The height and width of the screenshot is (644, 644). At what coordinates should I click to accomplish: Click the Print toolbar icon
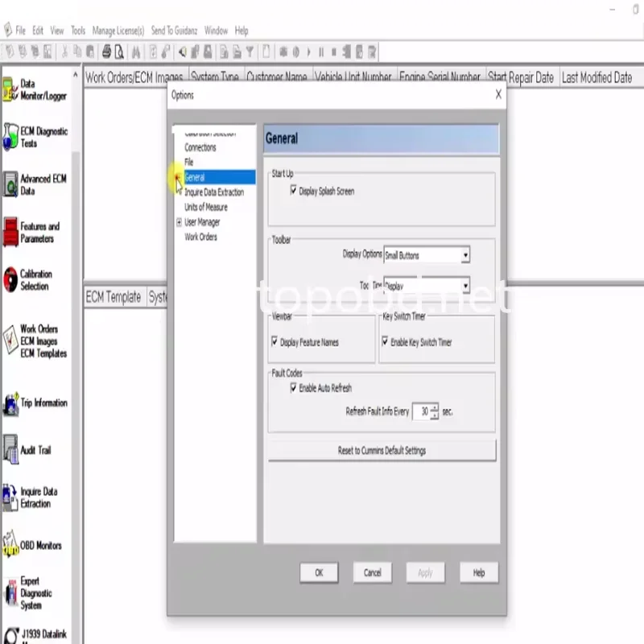pyautogui.click(x=105, y=50)
